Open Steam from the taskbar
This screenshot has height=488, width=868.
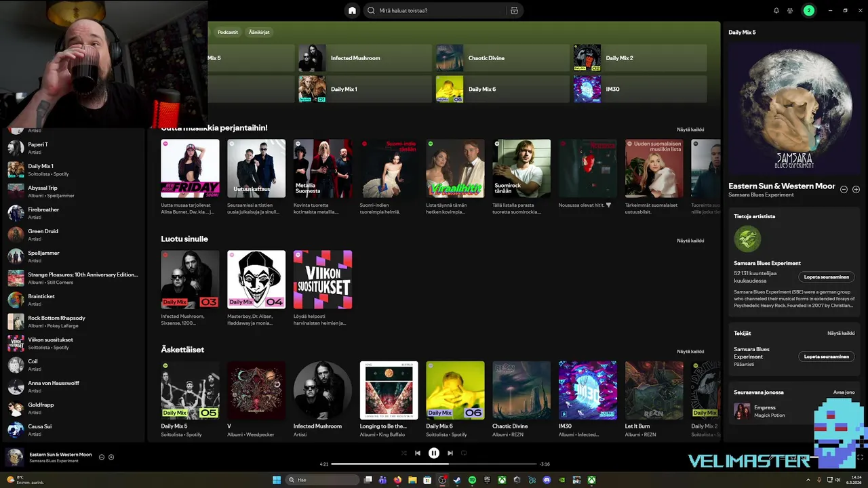click(457, 480)
